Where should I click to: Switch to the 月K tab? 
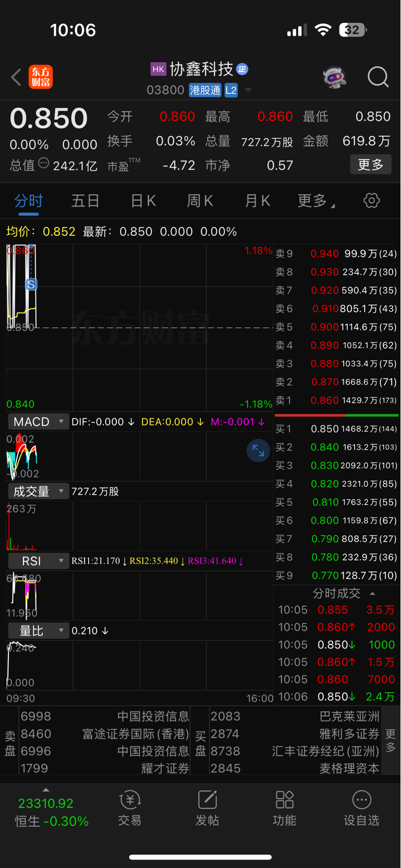[257, 201]
